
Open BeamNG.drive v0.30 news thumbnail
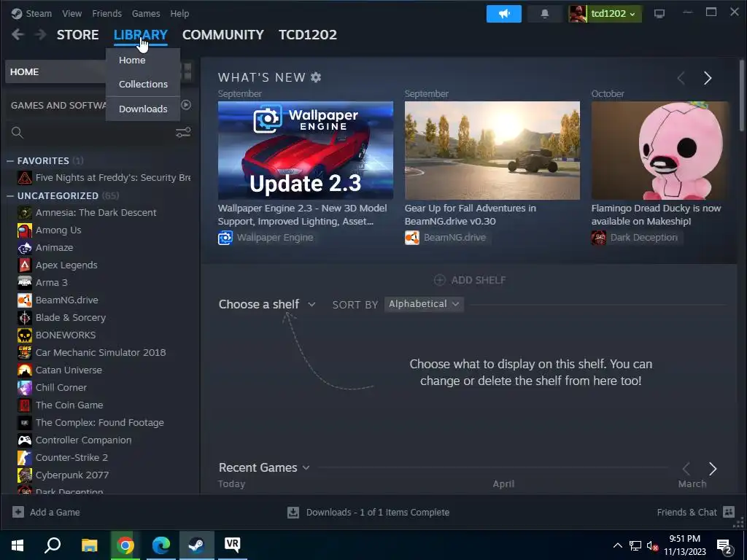point(492,150)
